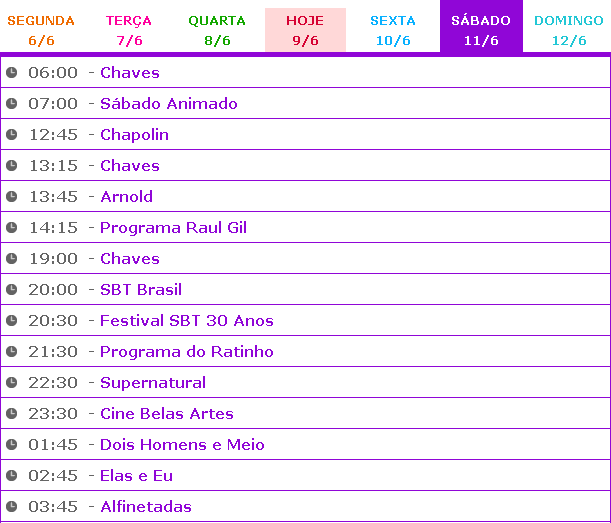This screenshot has height=523, width=611.
Task: Show today's schedule via Hoje 9/6 tab
Action: [x=305, y=30]
